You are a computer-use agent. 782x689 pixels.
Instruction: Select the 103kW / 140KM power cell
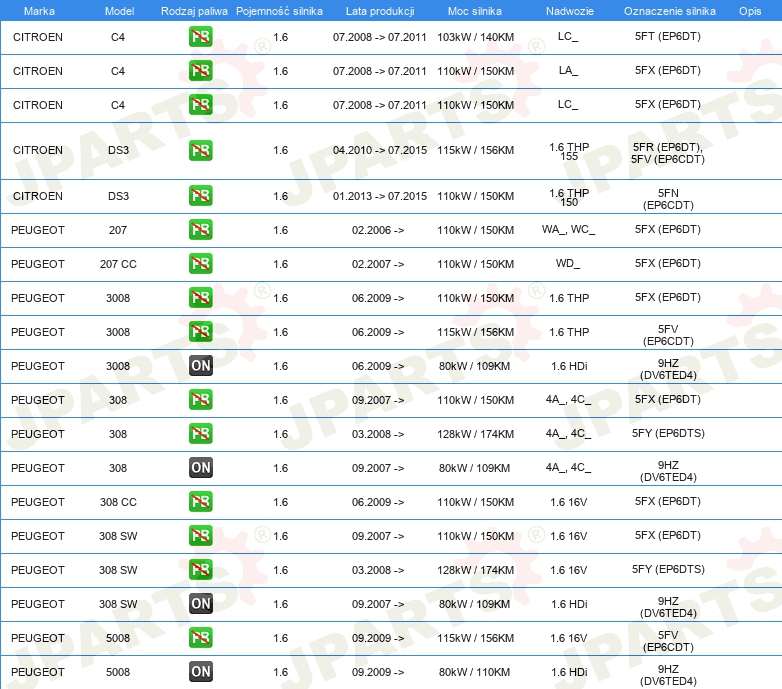tap(475, 37)
